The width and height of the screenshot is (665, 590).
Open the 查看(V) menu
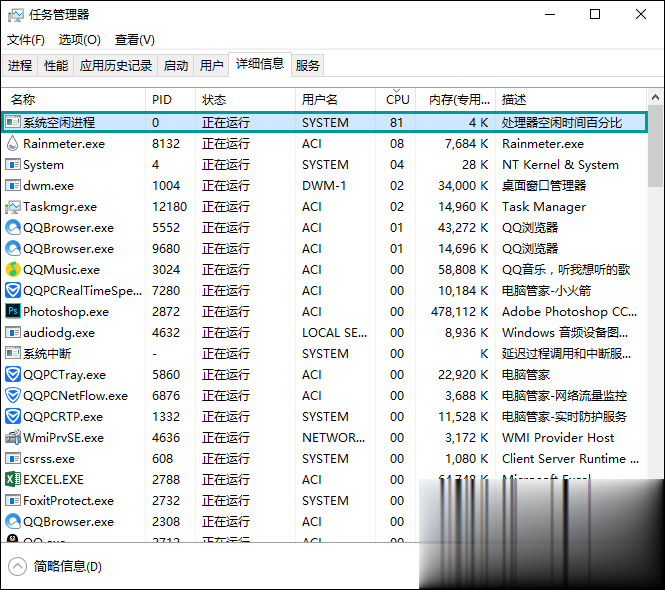click(x=135, y=40)
